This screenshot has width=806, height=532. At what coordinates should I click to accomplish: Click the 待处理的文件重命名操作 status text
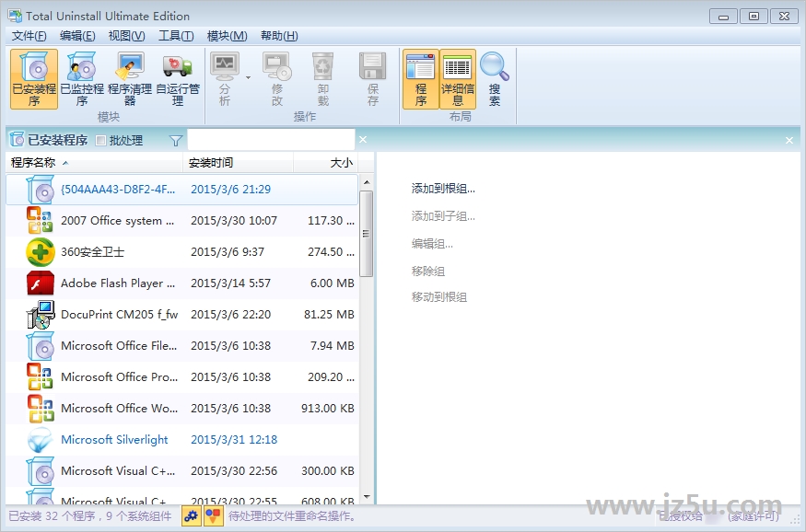pyautogui.click(x=294, y=516)
